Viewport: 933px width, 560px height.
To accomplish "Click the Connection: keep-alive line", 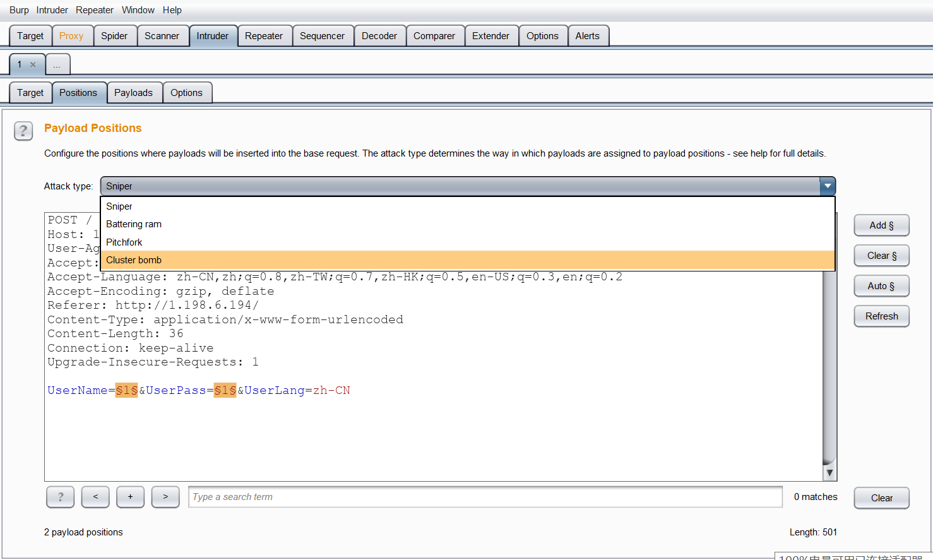I will [x=131, y=349].
